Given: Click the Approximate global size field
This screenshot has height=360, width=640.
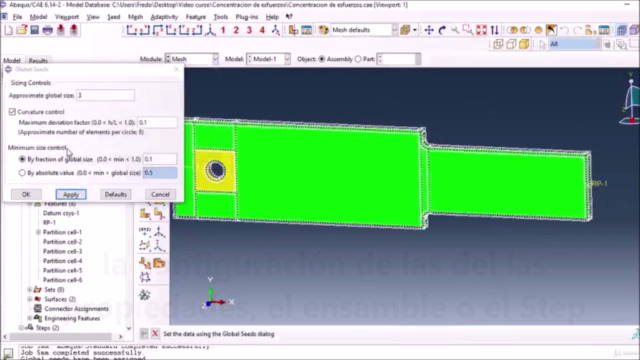Looking at the screenshot, I should (x=105, y=95).
